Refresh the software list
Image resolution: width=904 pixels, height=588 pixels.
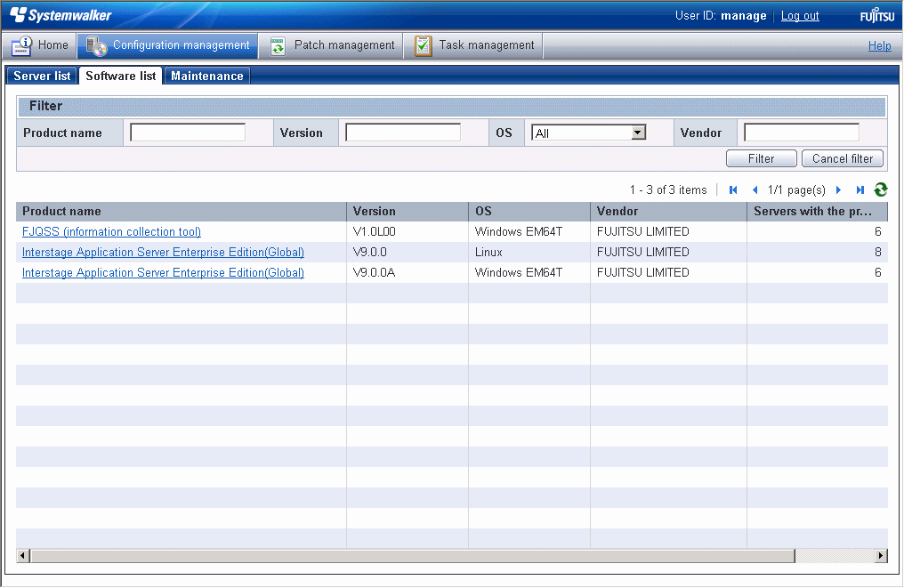[880, 189]
